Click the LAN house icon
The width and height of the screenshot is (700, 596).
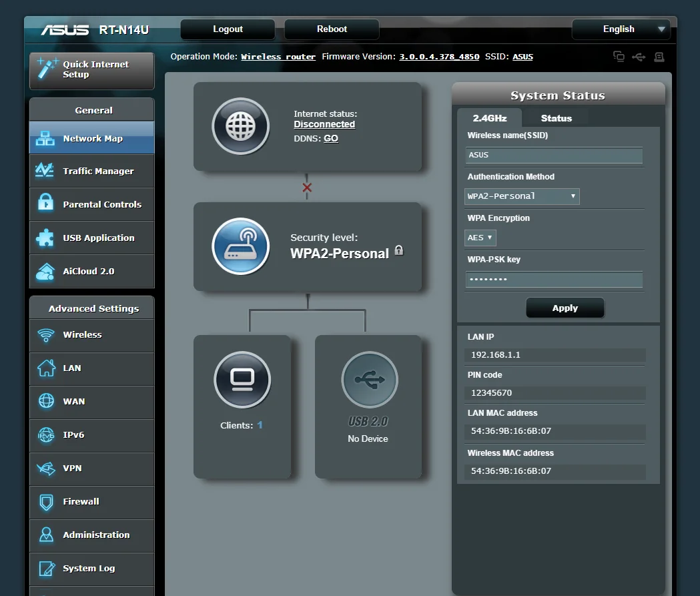click(46, 368)
